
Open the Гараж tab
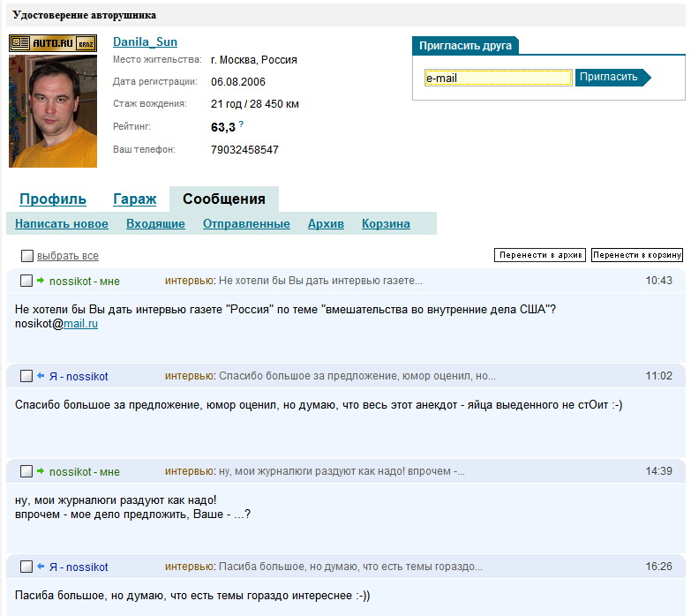click(x=134, y=199)
